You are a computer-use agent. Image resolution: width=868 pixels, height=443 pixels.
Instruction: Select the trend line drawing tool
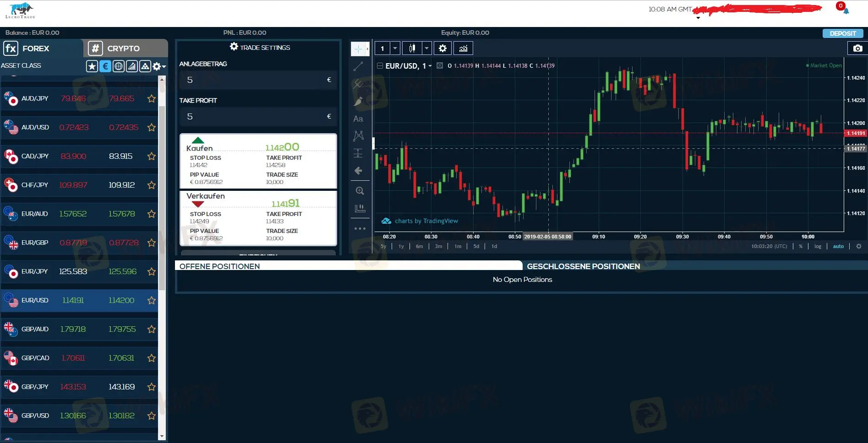(359, 65)
